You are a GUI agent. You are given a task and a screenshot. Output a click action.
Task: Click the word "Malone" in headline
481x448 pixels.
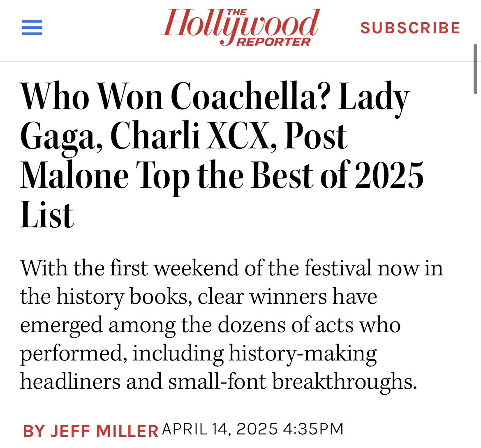point(74,175)
